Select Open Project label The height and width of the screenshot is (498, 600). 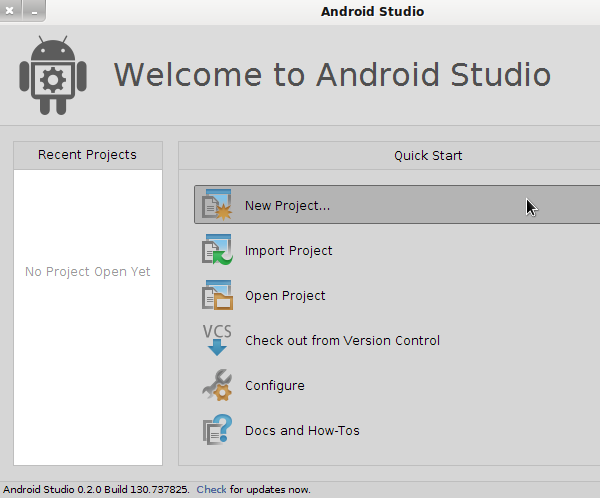coord(285,296)
